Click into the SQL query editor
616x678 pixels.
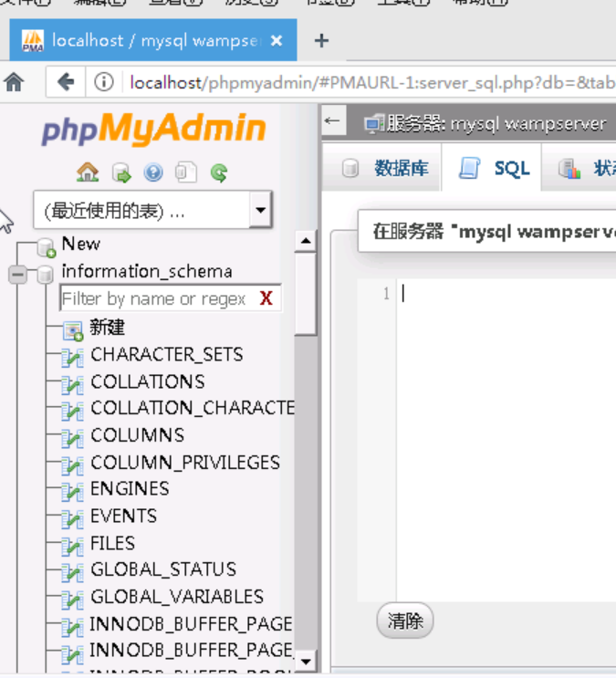coord(506,439)
